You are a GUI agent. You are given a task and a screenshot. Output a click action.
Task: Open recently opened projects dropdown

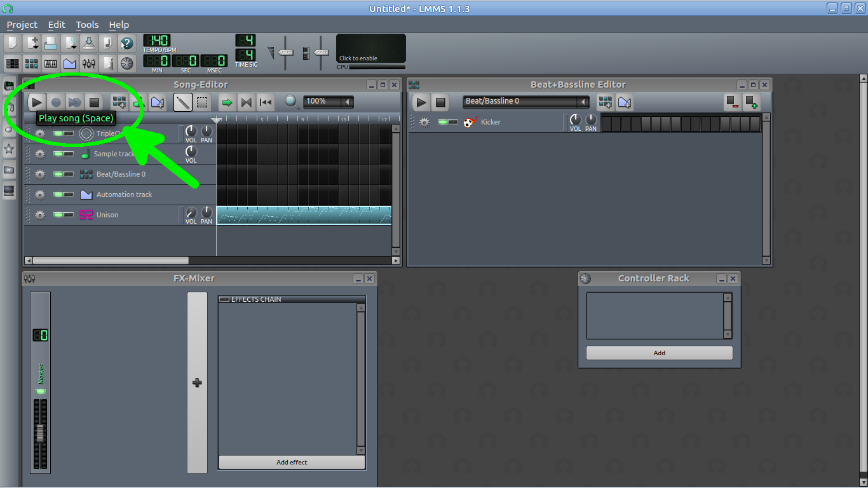click(70, 43)
